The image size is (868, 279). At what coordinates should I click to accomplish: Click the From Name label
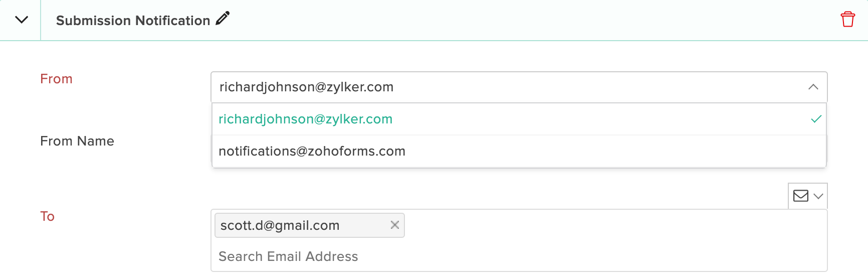click(x=77, y=141)
